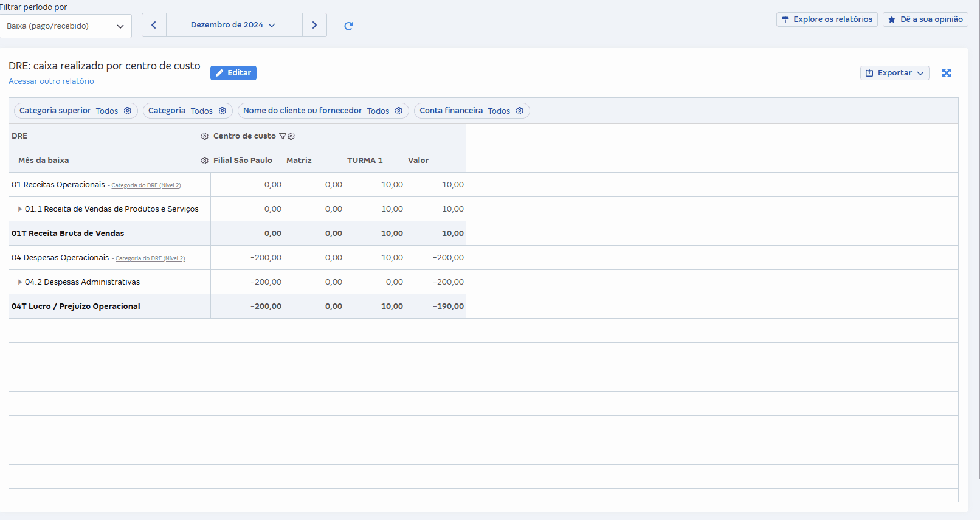Expand 04.2 Despesas Administrativas row
This screenshot has width=980, height=520.
coord(20,282)
